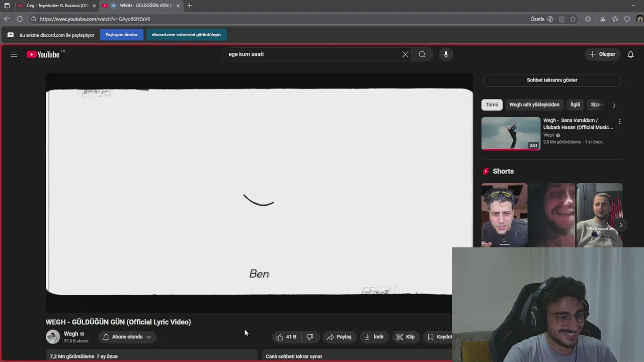Close the Ceg - Teşekkürler tab
This screenshot has width=644, height=362.
[x=94, y=6]
